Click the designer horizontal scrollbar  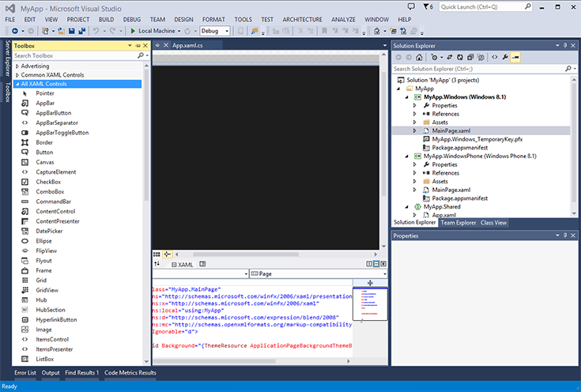pyautogui.click(x=246, y=254)
